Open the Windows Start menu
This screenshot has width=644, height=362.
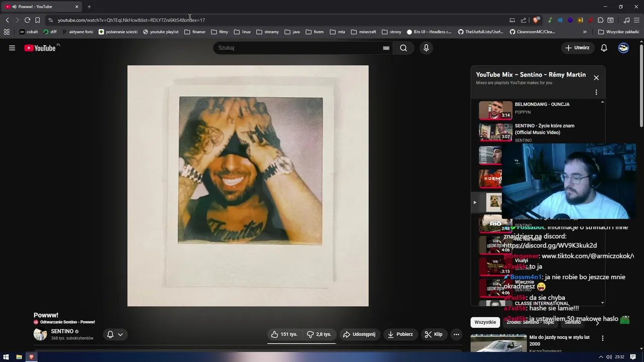(x=6, y=357)
